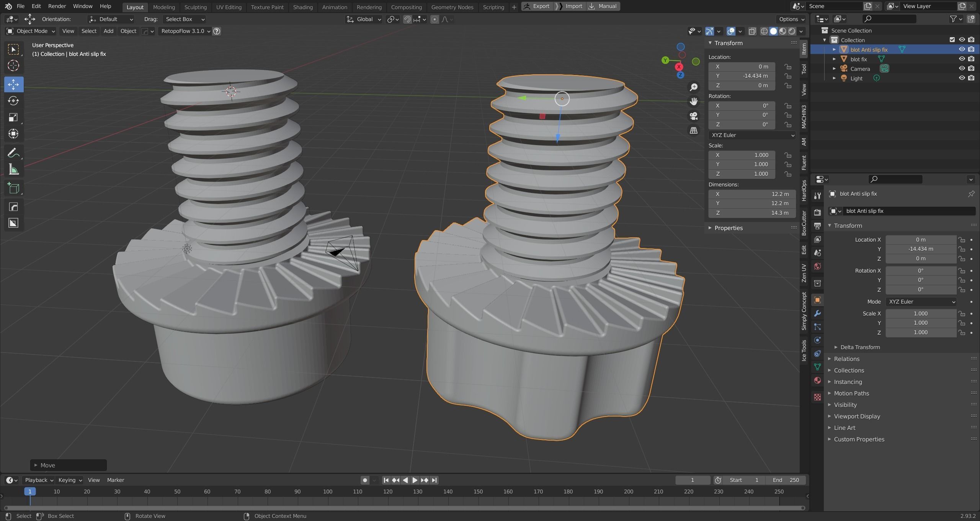Select the Scale tool in the toolbar
Screen dimensions: 980x521
point(13,117)
